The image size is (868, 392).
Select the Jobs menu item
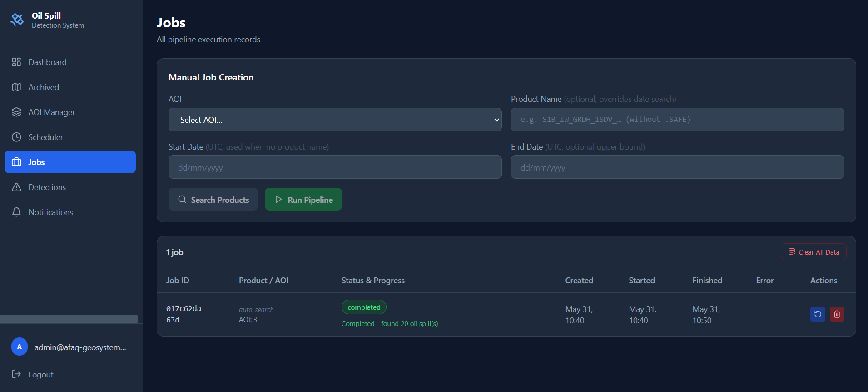point(70,162)
